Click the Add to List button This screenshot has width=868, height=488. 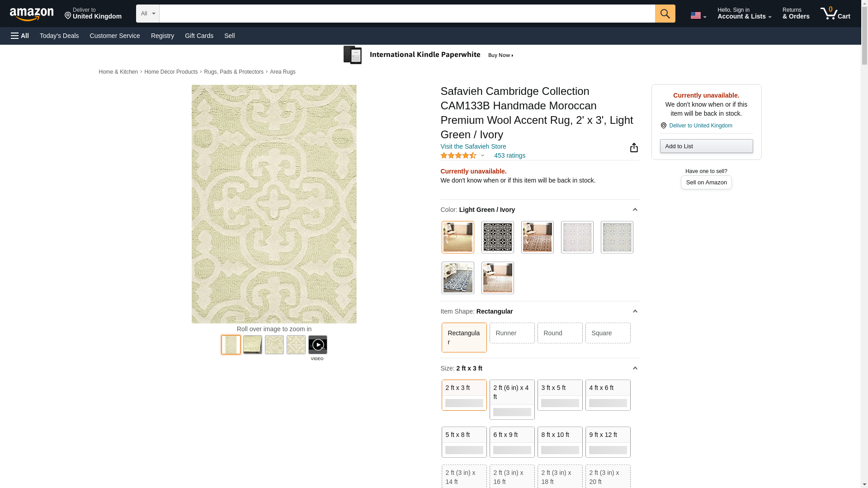click(x=706, y=146)
